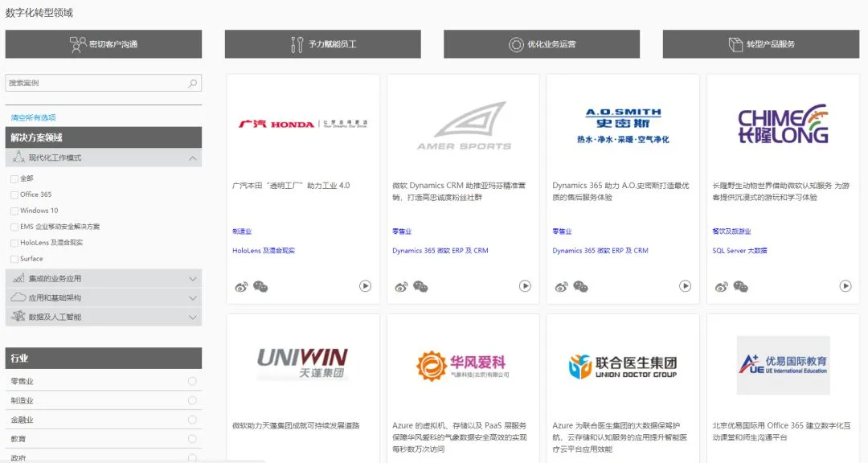Click Dynamics 365 link on A.O.史密斯 card
The image size is (868, 463).
(600, 250)
